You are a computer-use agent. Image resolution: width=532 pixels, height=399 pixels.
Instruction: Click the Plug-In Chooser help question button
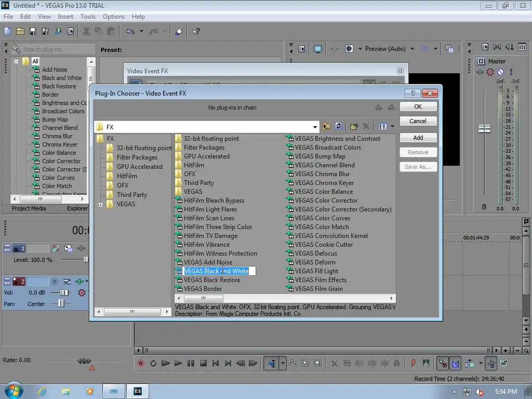(413, 94)
